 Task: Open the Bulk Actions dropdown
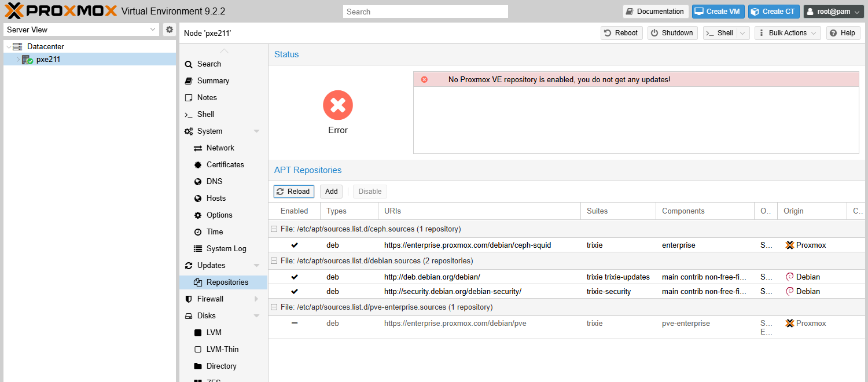(788, 33)
